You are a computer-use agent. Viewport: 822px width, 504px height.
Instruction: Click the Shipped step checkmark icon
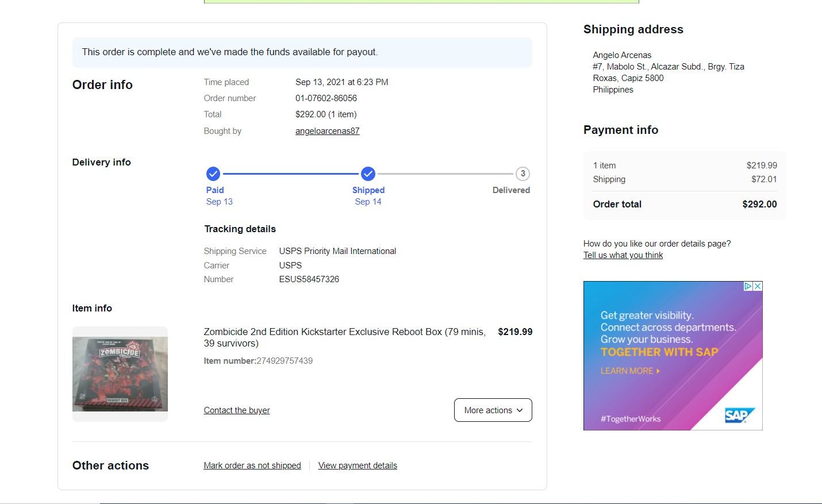368,174
